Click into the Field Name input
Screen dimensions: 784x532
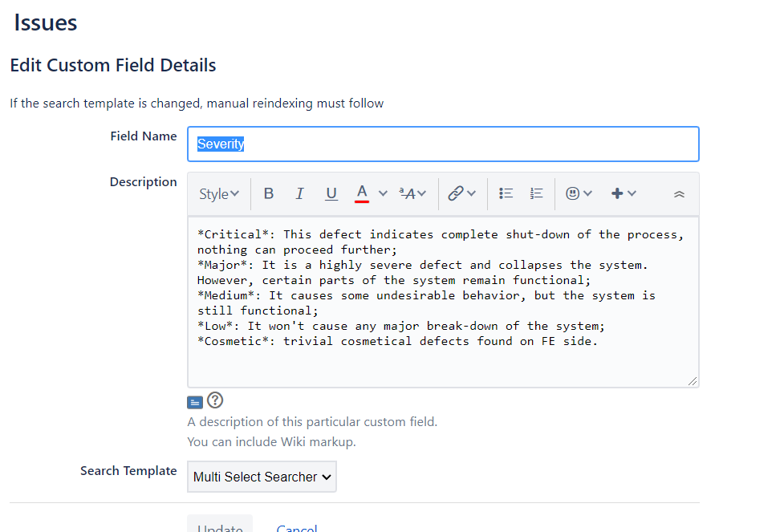(443, 144)
